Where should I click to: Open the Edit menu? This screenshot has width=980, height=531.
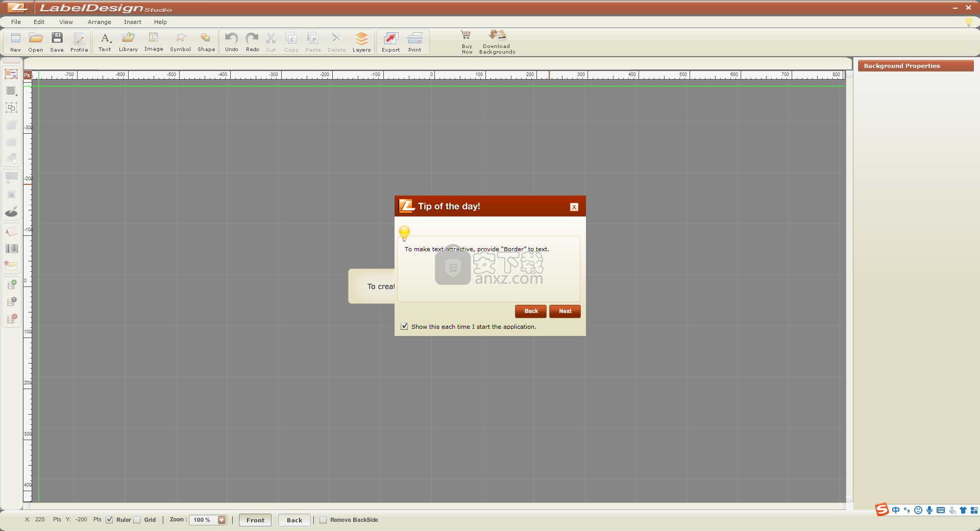click(x=39, y=22)
